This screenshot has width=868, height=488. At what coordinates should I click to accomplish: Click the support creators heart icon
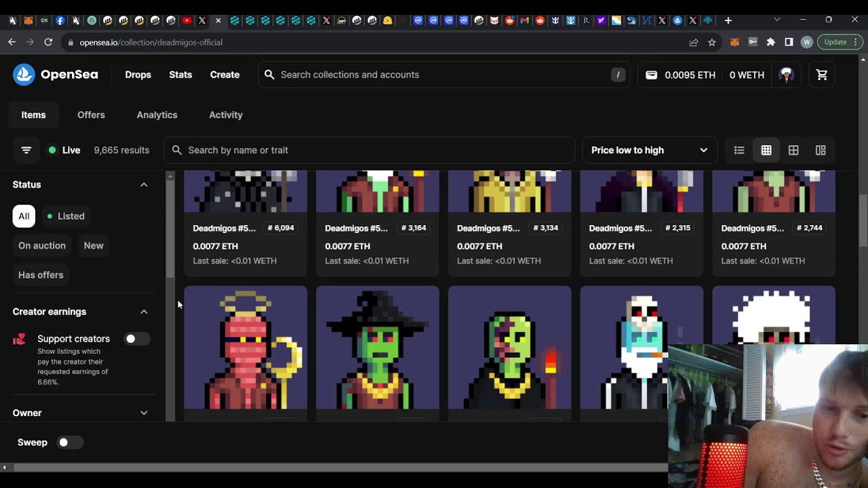(x=19, y=339)
